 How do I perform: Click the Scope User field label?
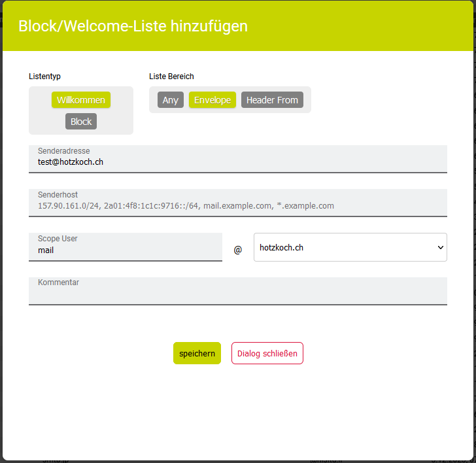58,239
